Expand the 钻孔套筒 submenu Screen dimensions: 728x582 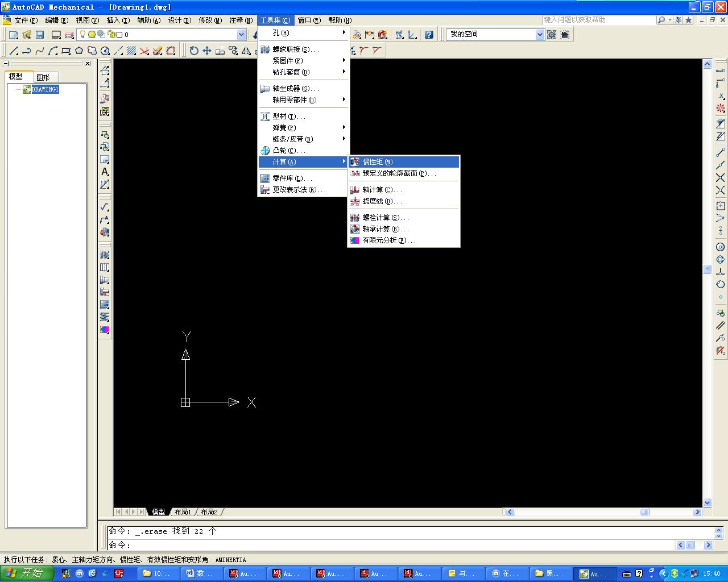[304, 72]
